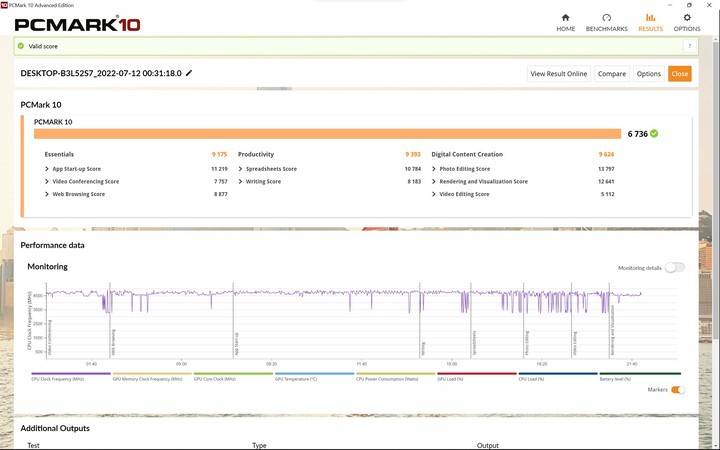Click the green check beside the 6 736 score
Viewport: 720px width, 450px height.
(x=654, y=134)
